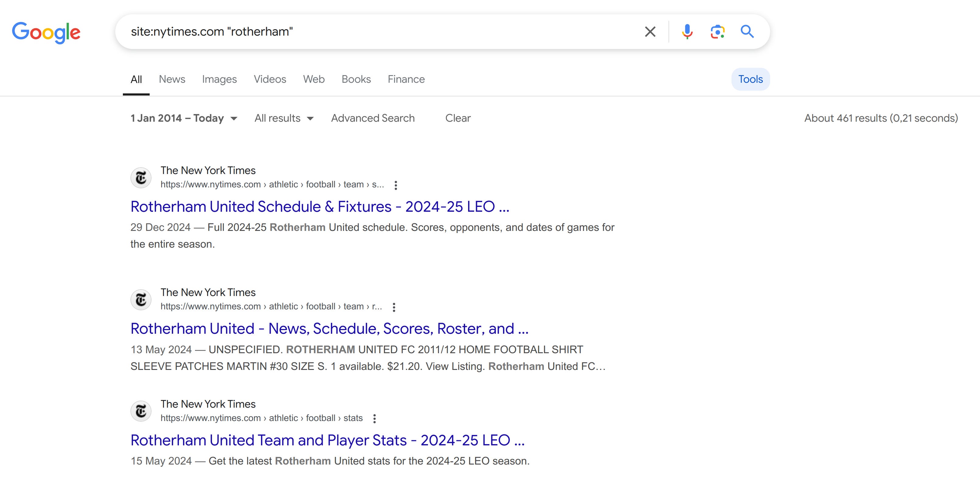The height and width of the screenshot is (477, 980).
Task: Open the Finance tab
Action: pyautogui.click(x=406, y=79)
